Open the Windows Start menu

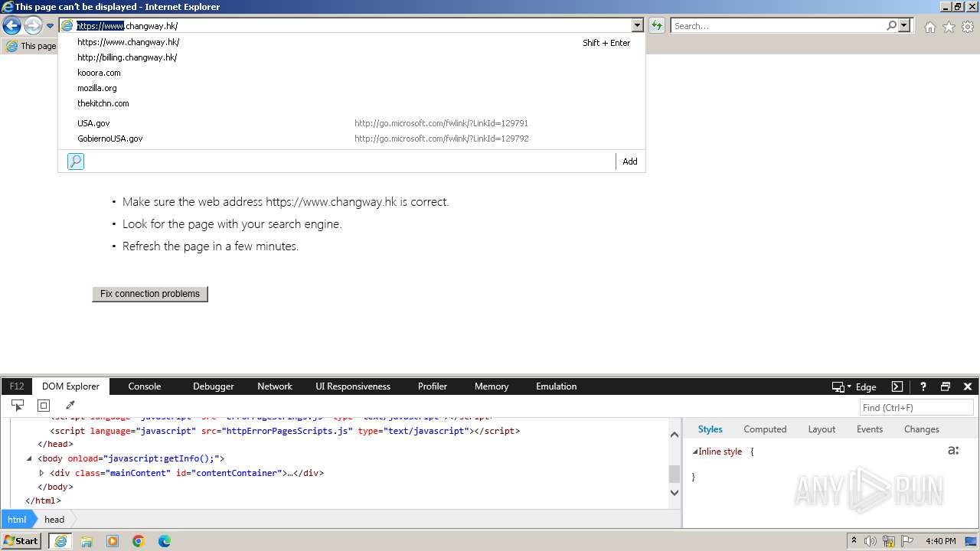(x=21, y=540)
